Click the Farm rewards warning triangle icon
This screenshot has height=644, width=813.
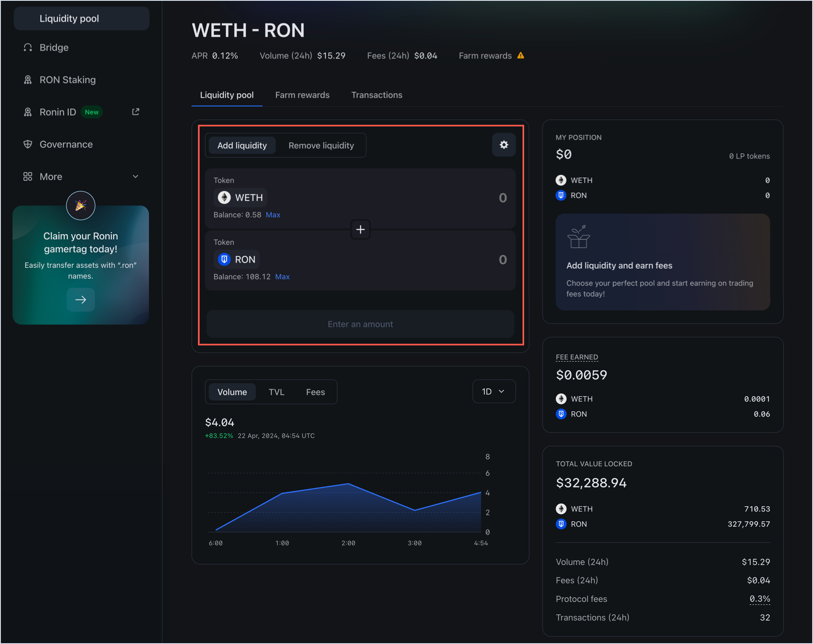click(x=521, y=56)
